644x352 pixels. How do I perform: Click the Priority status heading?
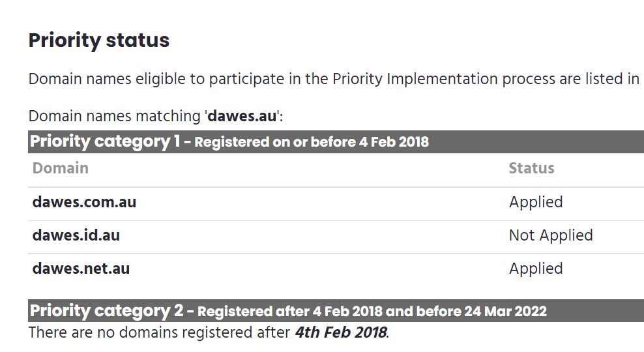point(99,40)
